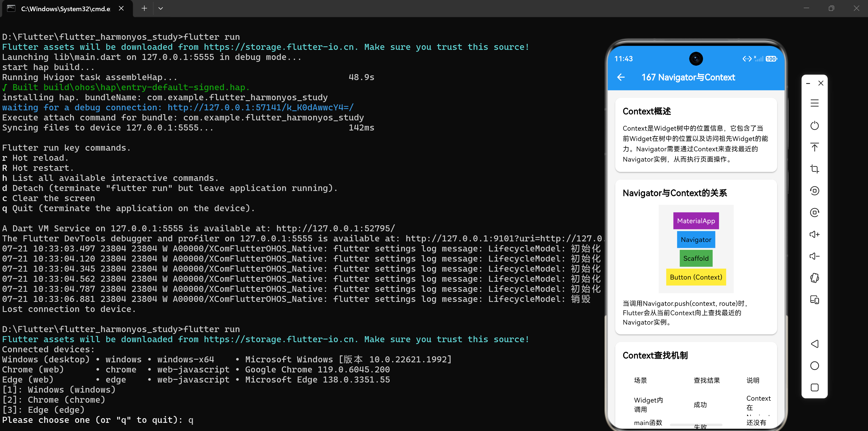Click the 'r Hot reload.' command line

[35, 158]
